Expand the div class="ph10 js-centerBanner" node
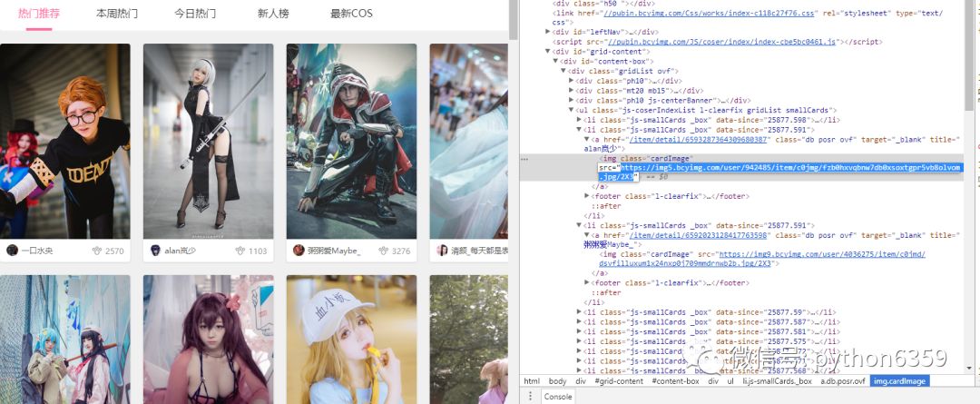 click(572, 100)
